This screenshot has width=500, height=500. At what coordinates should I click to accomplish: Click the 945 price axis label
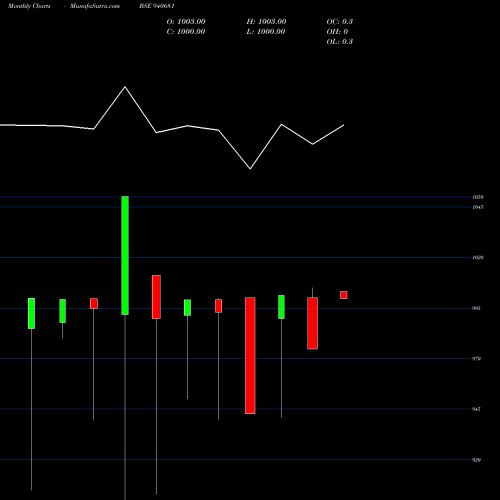[x=476, y=409]
